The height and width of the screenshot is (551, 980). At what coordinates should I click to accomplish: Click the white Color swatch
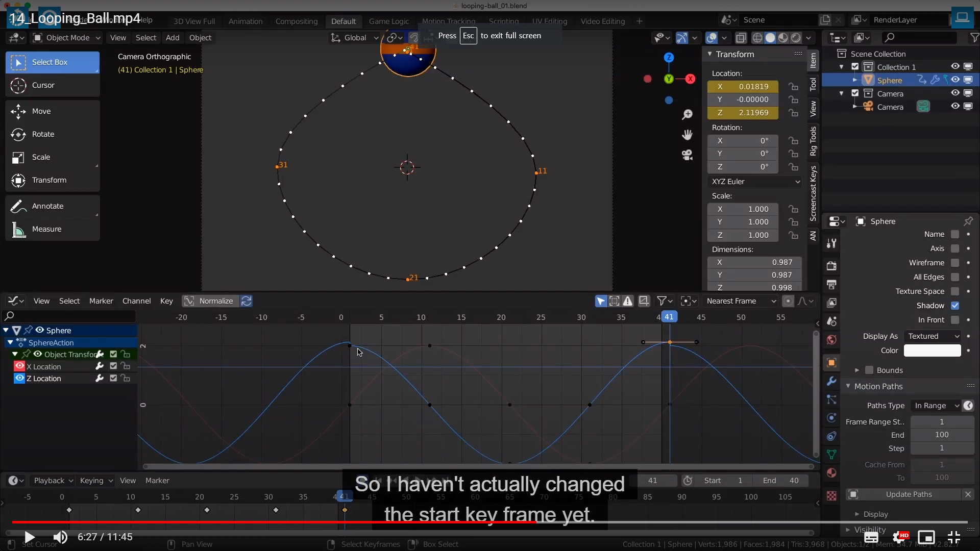pos(932,350)
